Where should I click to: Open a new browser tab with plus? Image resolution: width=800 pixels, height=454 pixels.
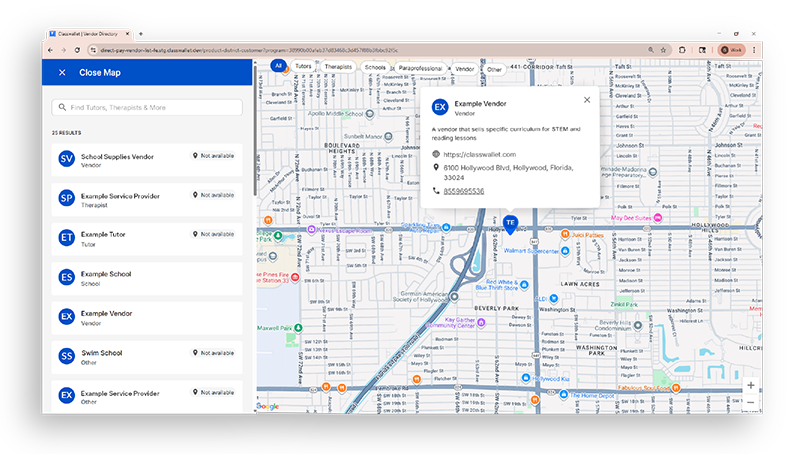[141, 34]
